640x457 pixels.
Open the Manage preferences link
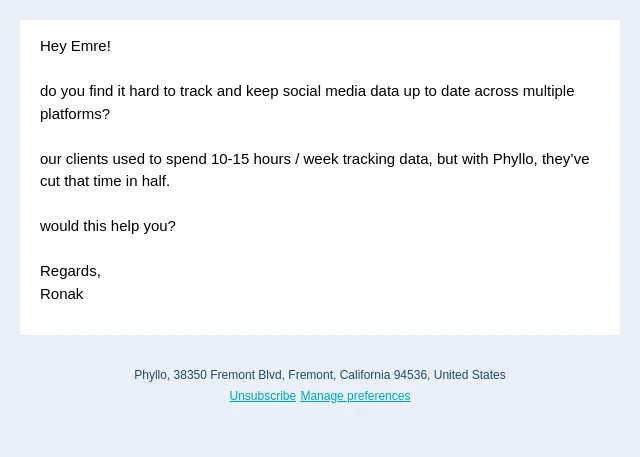point(355,396)
